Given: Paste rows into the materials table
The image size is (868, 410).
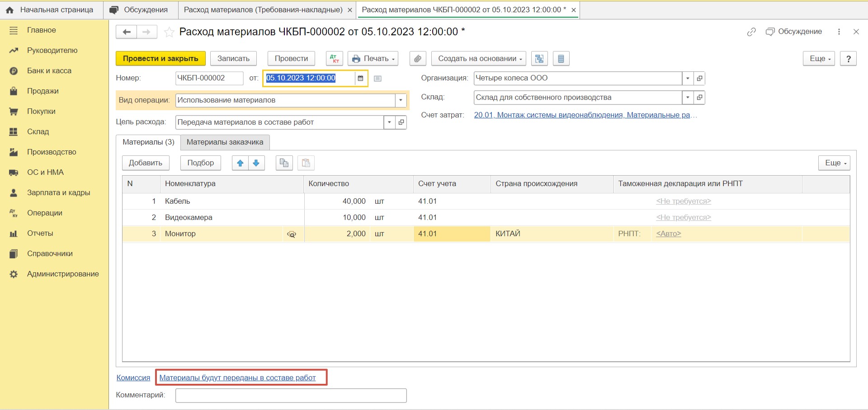Looking at the screenshot, I should (306, 163).
